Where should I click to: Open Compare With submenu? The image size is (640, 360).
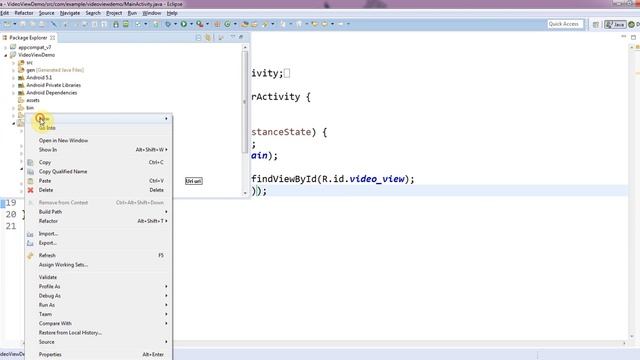pyautogui.click(x=98, y=324)
